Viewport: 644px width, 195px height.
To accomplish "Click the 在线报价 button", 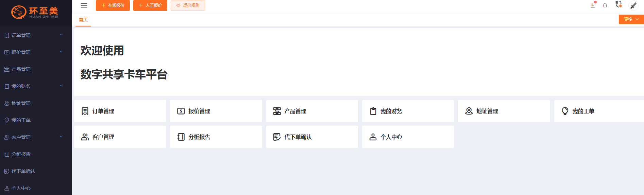I will [113, 5].
